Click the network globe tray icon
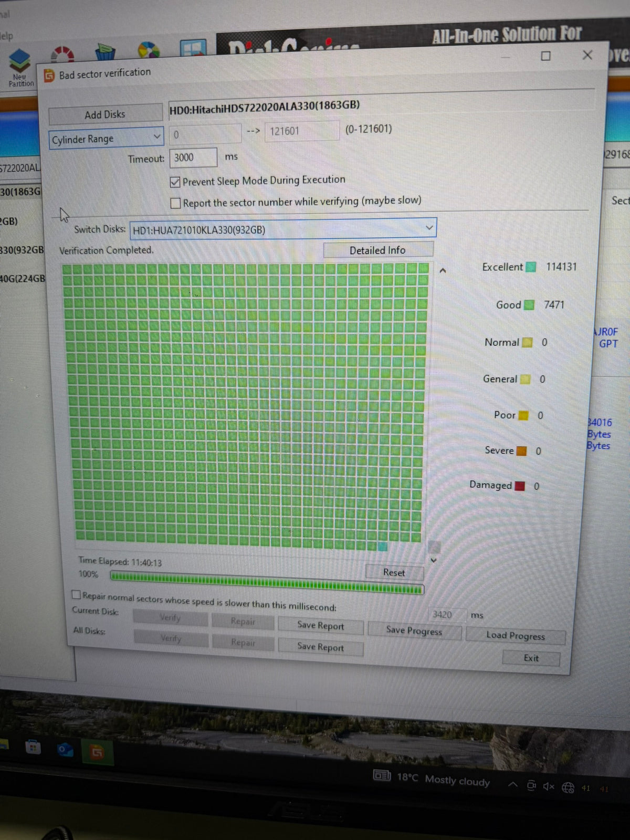Viewport: 630px width, 840px height. point(568,787)
